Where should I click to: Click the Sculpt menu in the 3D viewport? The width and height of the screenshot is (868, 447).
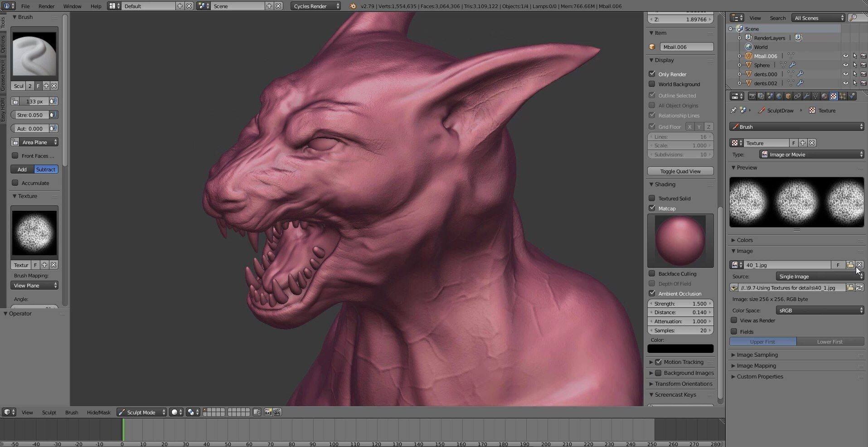click(48, 412)
